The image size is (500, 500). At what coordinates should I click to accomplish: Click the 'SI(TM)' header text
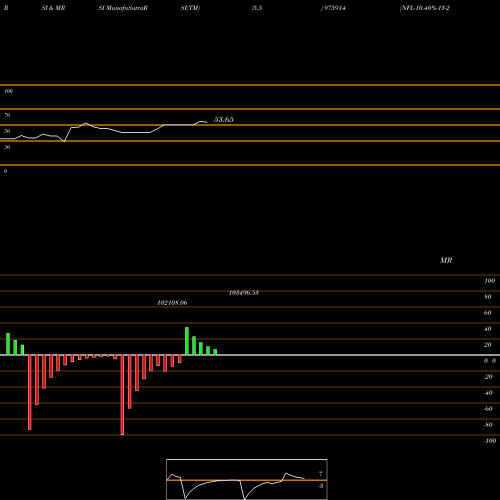(190, 8)
